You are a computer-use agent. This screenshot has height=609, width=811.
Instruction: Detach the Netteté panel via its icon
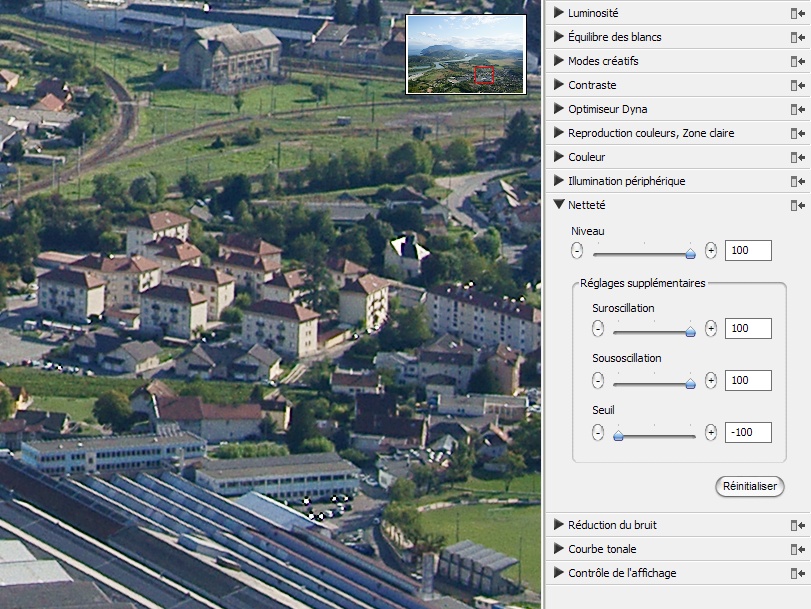[797, 205]
